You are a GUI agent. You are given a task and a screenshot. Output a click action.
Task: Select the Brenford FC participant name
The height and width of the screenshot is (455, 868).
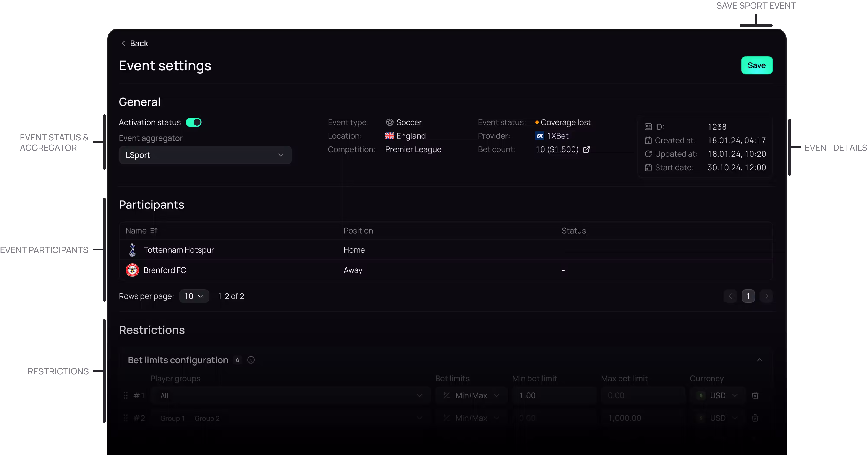coord(165,270)
